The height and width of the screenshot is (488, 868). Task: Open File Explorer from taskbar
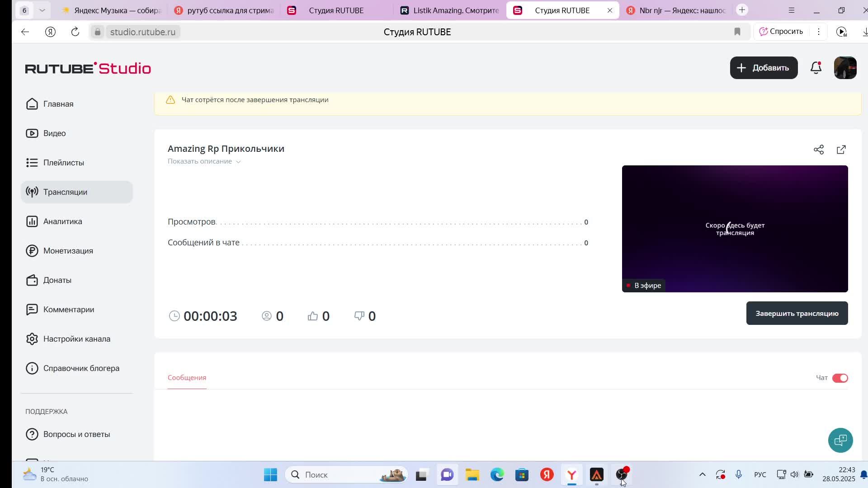pyautogui.click(x=472, y=474)
